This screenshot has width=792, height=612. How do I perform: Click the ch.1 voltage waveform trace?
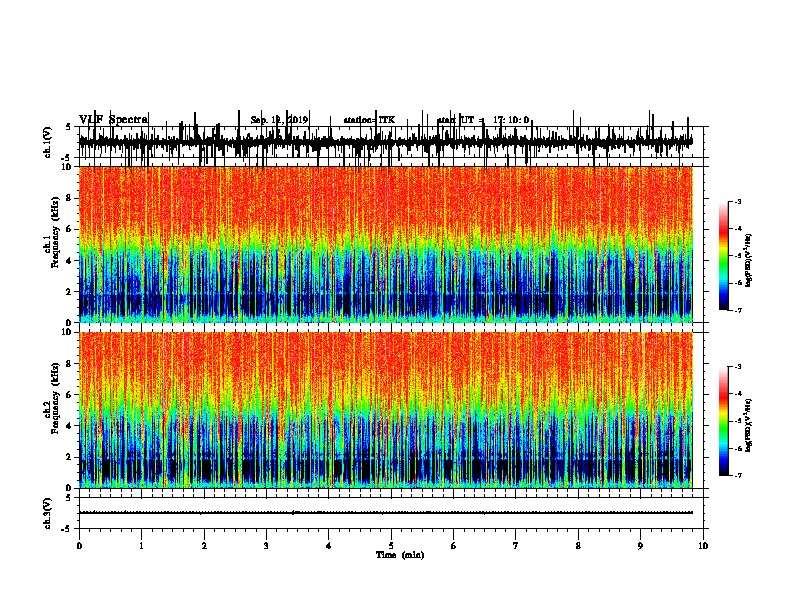(385, 142)
